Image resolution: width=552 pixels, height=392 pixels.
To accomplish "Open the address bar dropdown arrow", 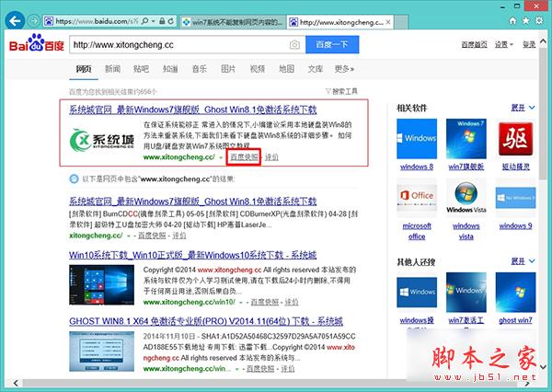I will (154, 21).
